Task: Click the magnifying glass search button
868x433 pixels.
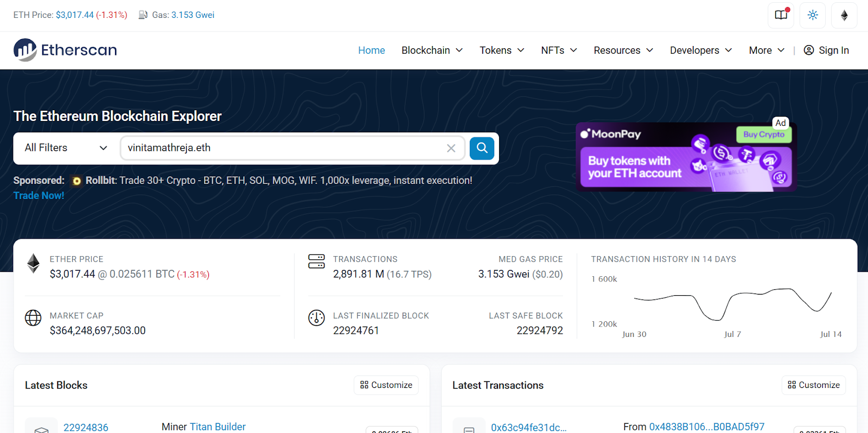Action: point(482,148)
